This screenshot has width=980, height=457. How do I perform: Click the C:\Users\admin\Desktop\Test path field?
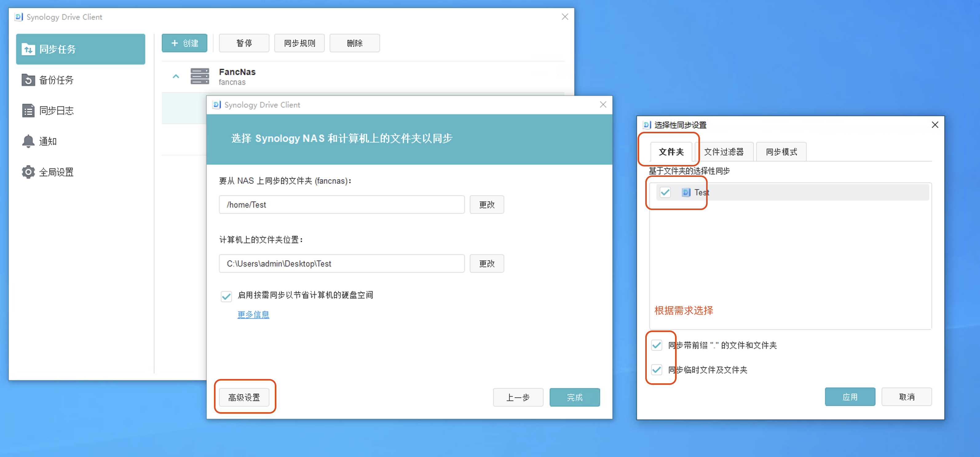tap(342, 264)
